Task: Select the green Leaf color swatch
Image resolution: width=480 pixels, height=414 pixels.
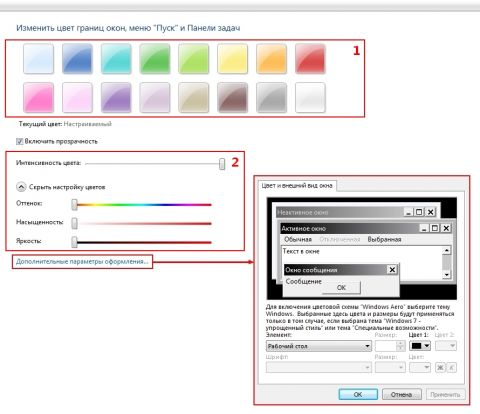Action: point(155,59)
